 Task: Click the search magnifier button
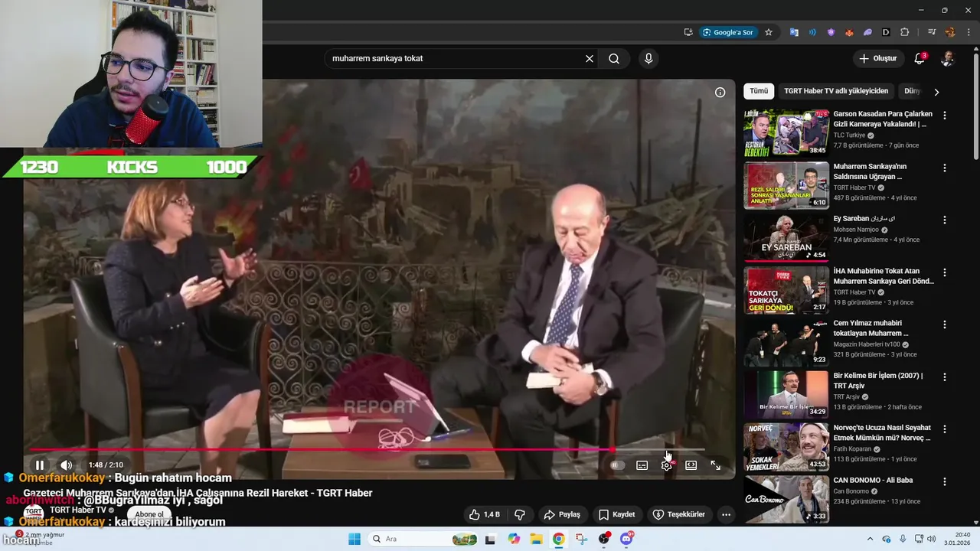[x=614, y=58]
